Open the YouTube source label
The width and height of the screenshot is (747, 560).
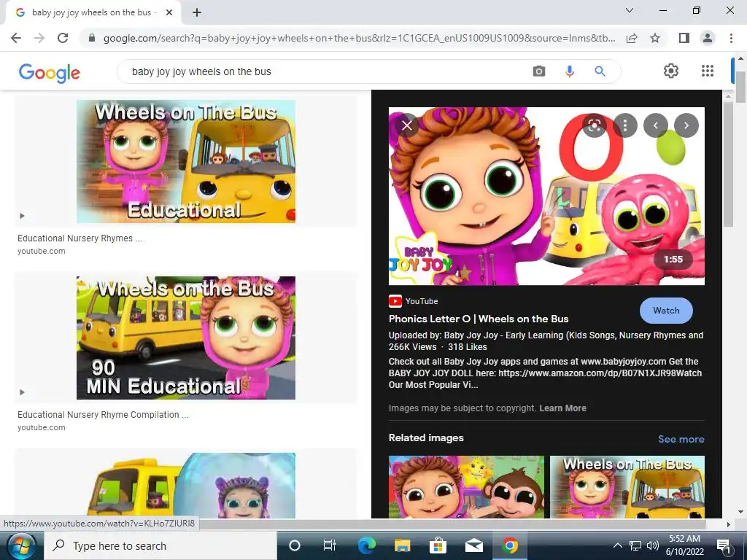(x=414, y=301)
